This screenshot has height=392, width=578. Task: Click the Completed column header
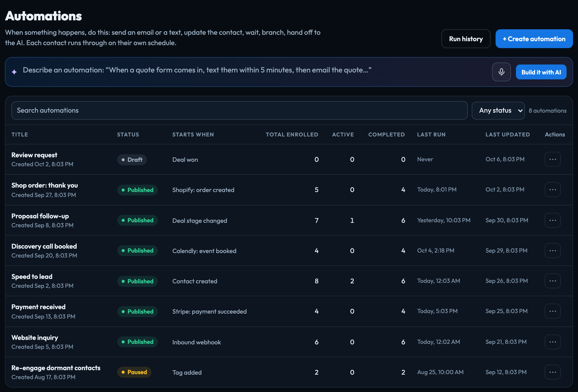(x=387, y=134)
